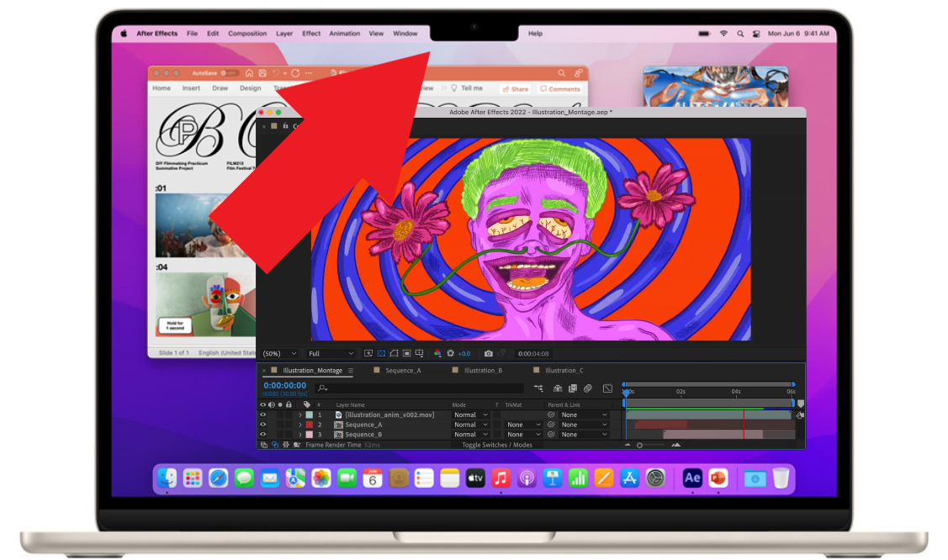The image size is (948, 560).
Task: Hide the Sequence_A layer with eye icon
Action: [x=262, y=425]
